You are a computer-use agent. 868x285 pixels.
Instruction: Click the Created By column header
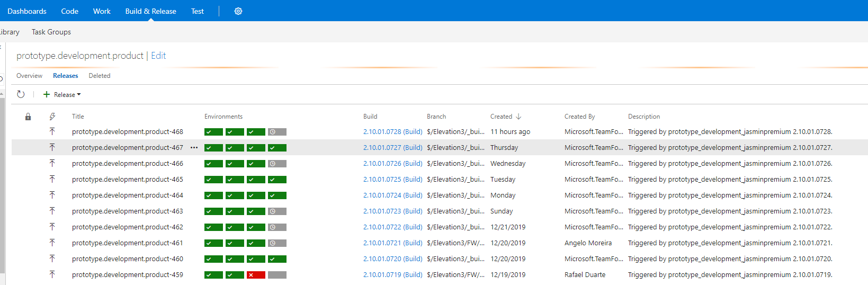tap(580, 117)
